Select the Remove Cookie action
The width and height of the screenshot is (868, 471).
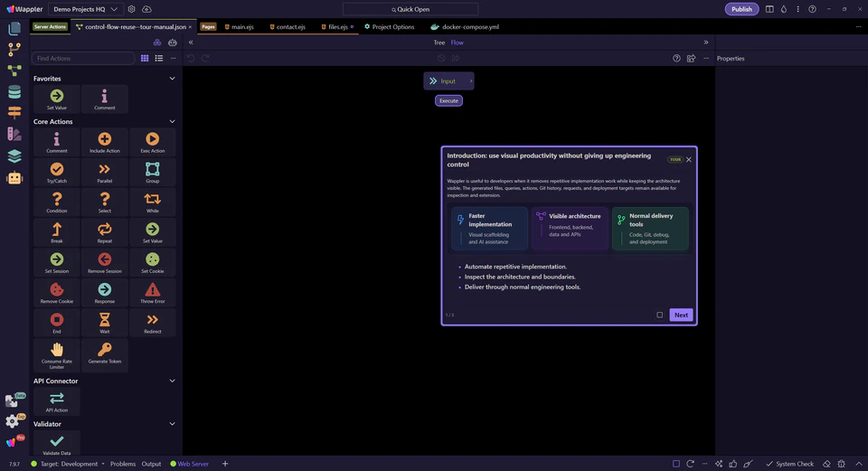(x=56, y=292)
